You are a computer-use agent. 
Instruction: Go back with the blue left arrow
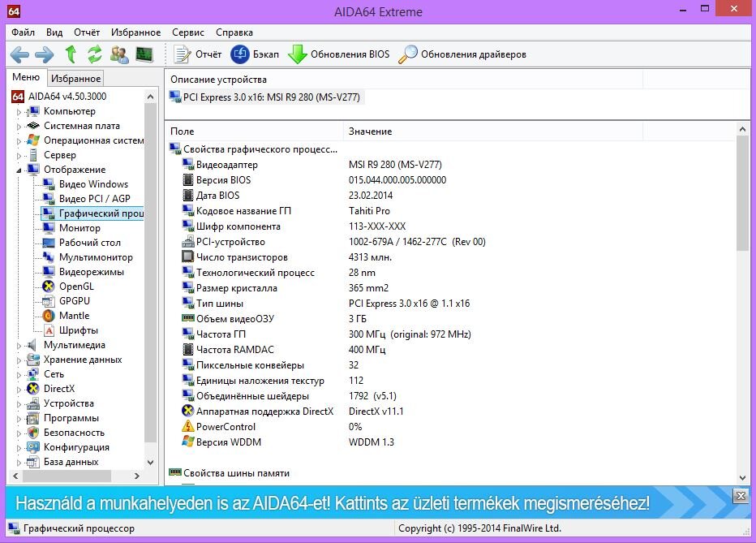19,54
